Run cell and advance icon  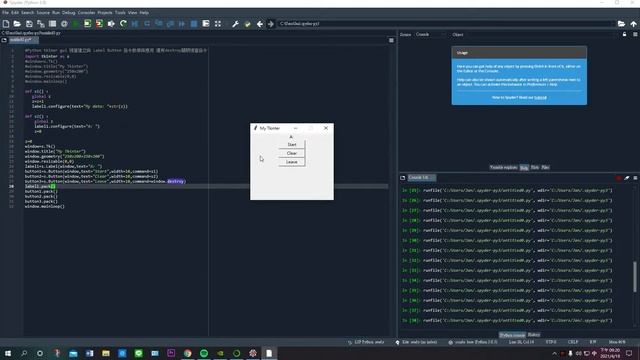100,24
